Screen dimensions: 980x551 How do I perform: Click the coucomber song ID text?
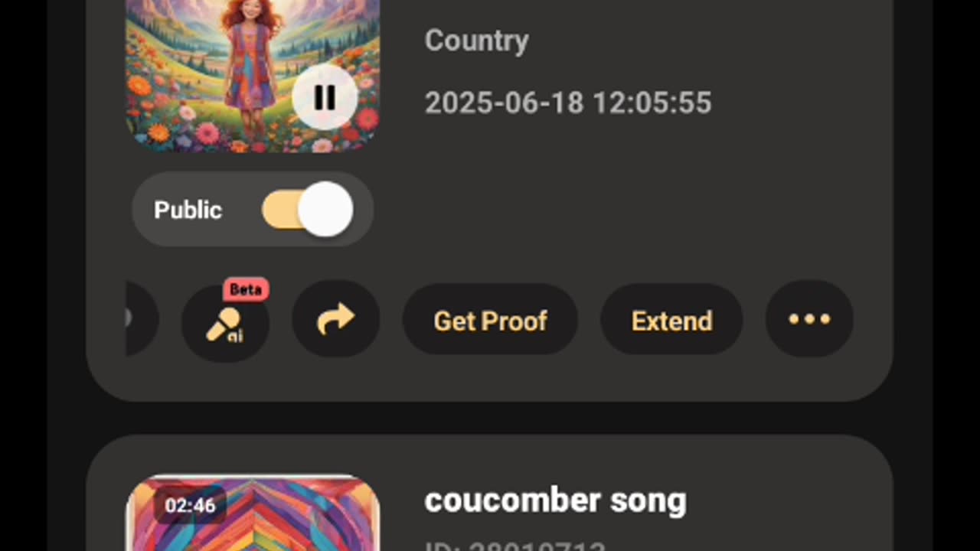click(514, 546)
